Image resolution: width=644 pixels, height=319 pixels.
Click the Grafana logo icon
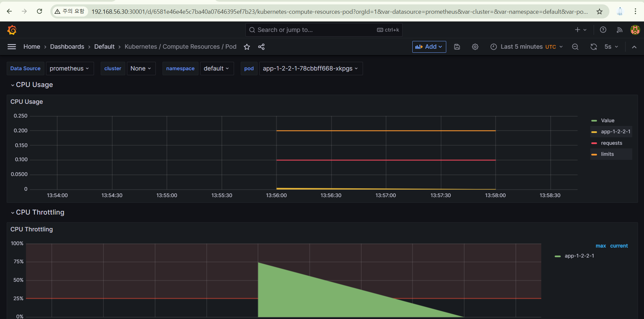pos(12,30)
